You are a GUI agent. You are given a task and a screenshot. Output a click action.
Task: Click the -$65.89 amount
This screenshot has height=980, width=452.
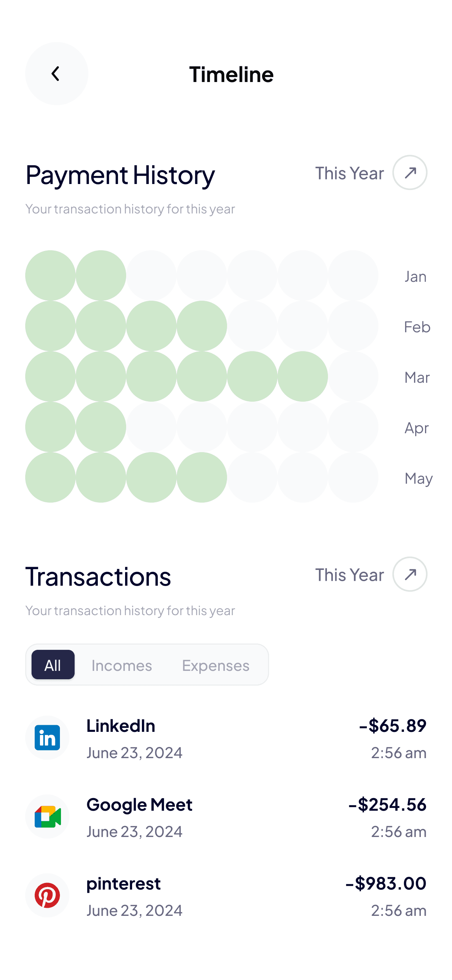click(392, 726)
